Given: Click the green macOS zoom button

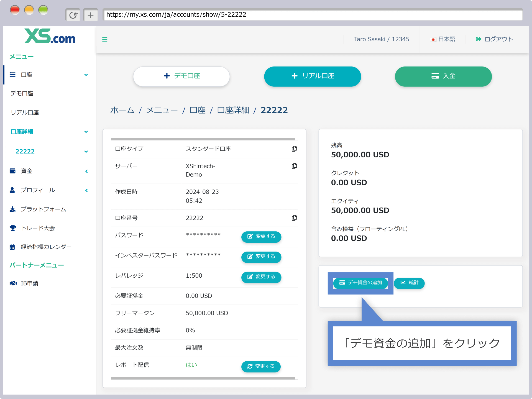Looking at the screenshot, I should click(43, 10).
